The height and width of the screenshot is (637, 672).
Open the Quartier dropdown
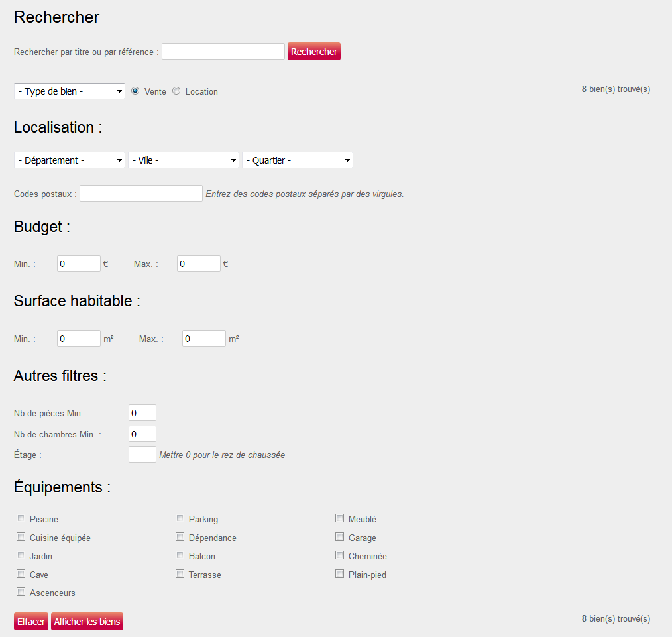point(297,160)
